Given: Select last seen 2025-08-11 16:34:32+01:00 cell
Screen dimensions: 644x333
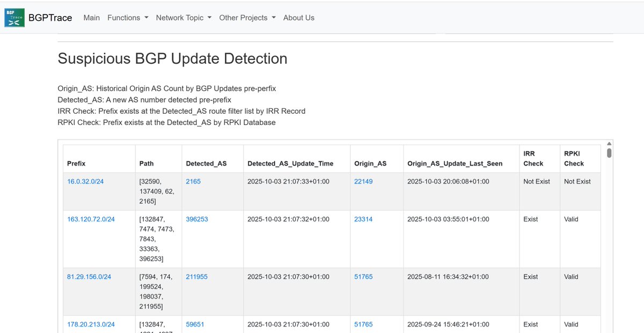Looking at the screenshot, I should [462, 292].
